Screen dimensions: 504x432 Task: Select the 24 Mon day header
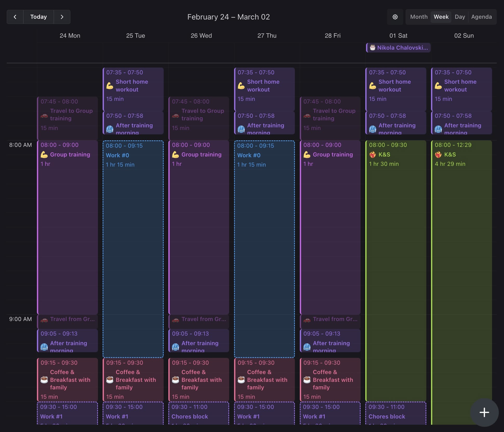70,36
